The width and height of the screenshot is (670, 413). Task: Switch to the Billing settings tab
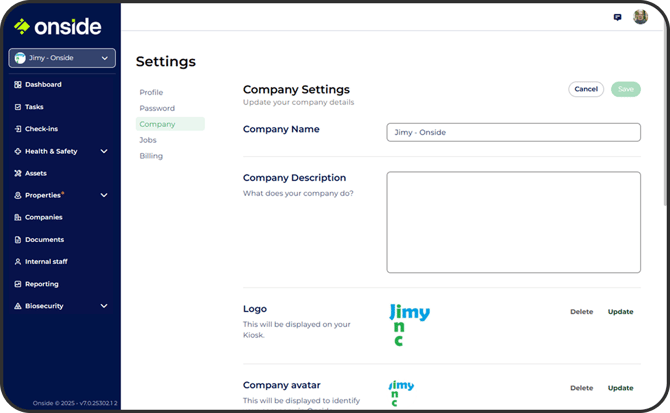click(x=151, y=156)
